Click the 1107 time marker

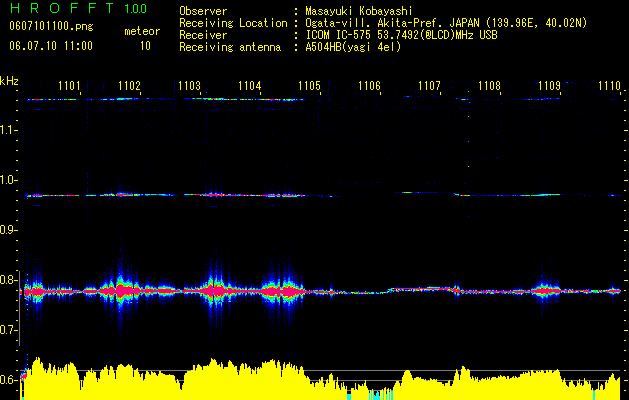(x=429, y=86)
